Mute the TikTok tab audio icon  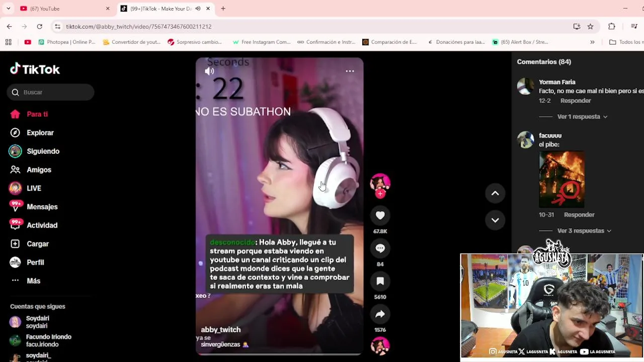198,9
